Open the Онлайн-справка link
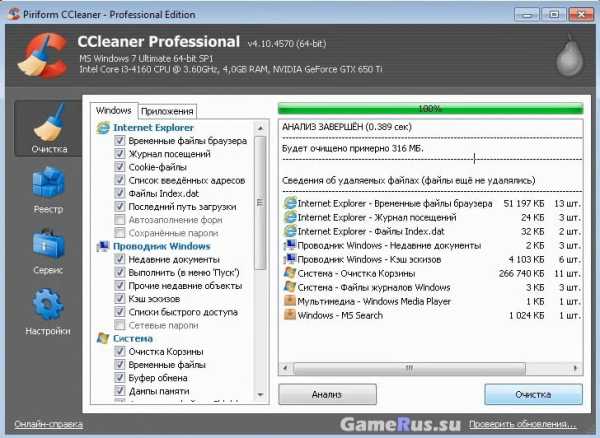600x438 pixels. (x=48, y=424)
